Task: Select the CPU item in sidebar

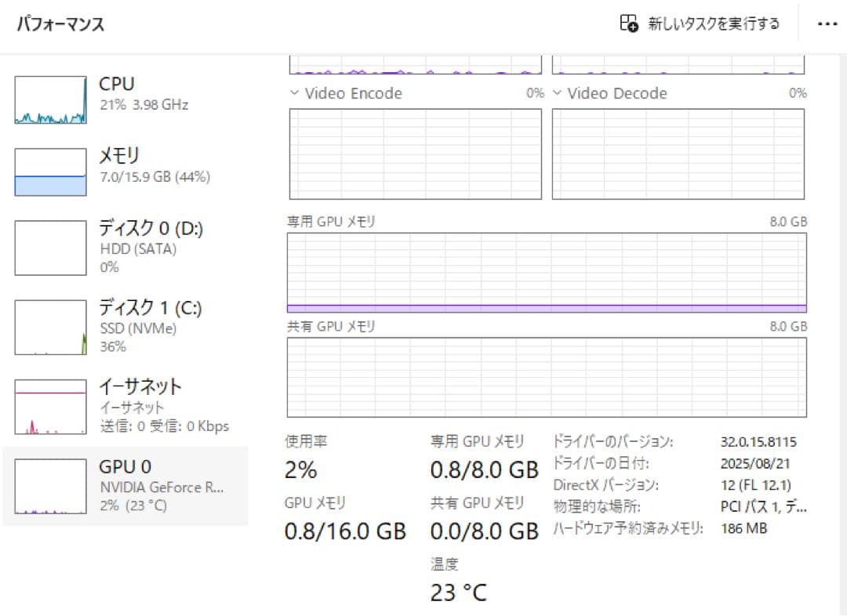Action: [117, 84]
